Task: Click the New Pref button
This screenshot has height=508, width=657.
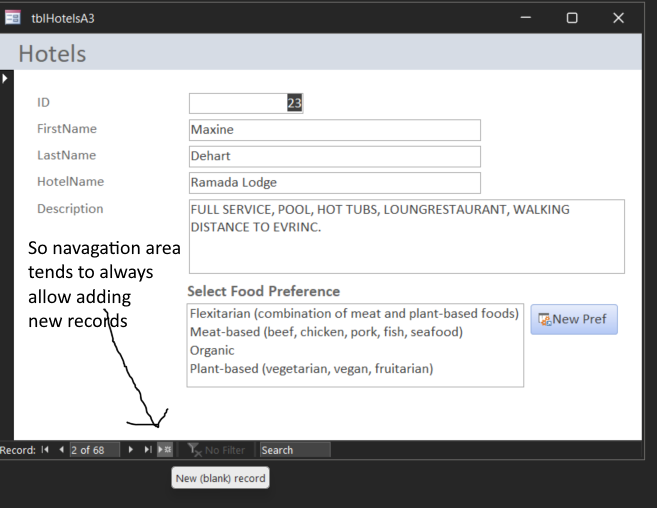Action: [574, 319]
